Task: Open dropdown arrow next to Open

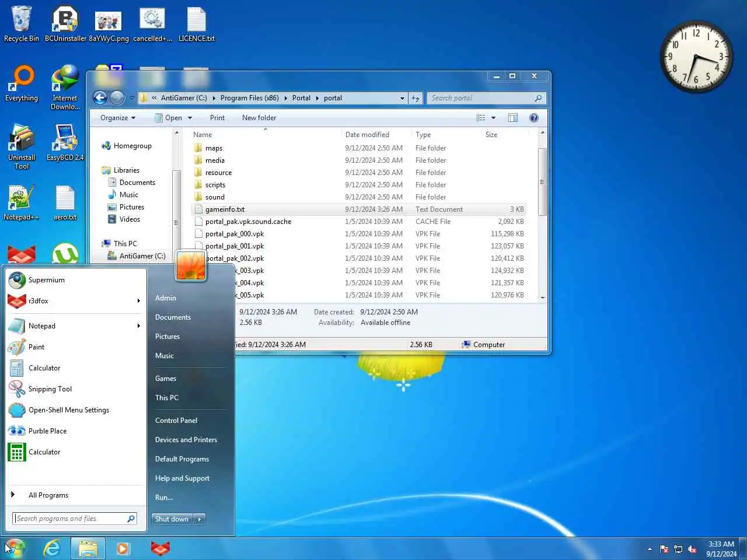Action: (x=190, y=118)
